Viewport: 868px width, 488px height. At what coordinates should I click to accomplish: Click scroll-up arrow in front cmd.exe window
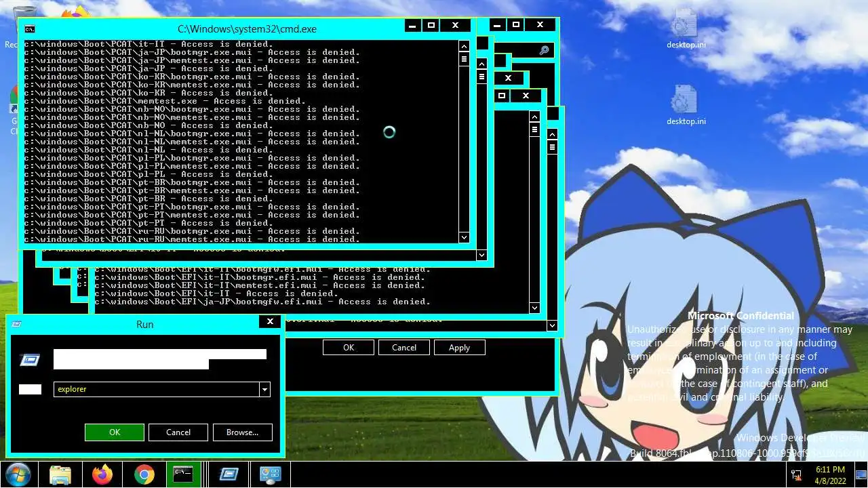pyautogui.click(x=464, y=46)
